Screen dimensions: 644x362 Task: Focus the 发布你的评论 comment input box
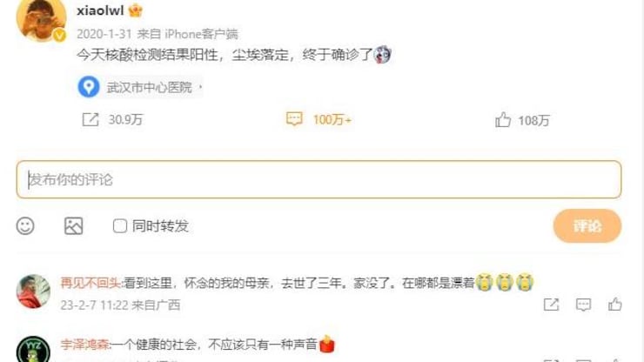[319, 179]
